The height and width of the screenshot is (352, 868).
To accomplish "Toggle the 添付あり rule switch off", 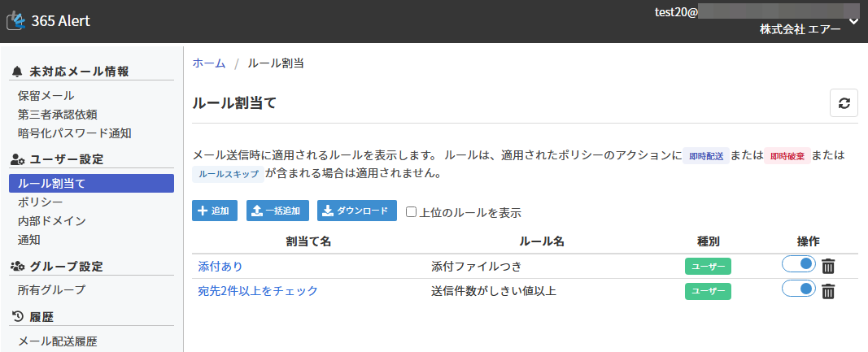I will tap(798, 264).
